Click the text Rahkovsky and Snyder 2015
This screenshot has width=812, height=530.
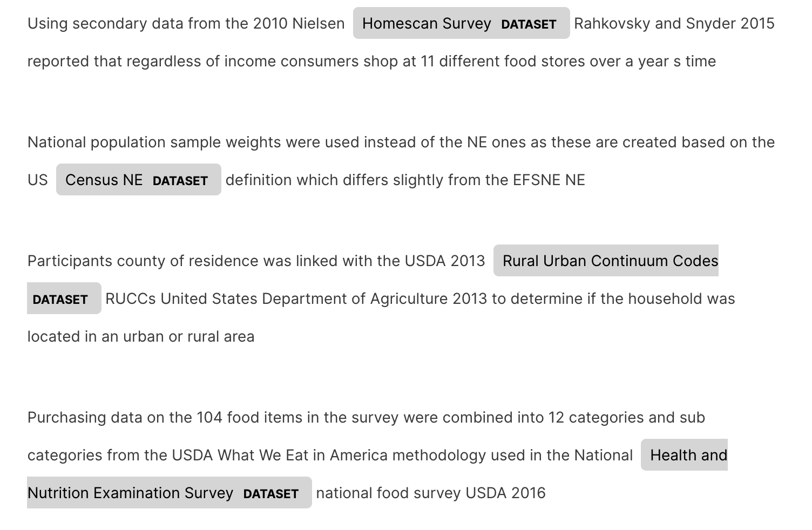[674, 23]
